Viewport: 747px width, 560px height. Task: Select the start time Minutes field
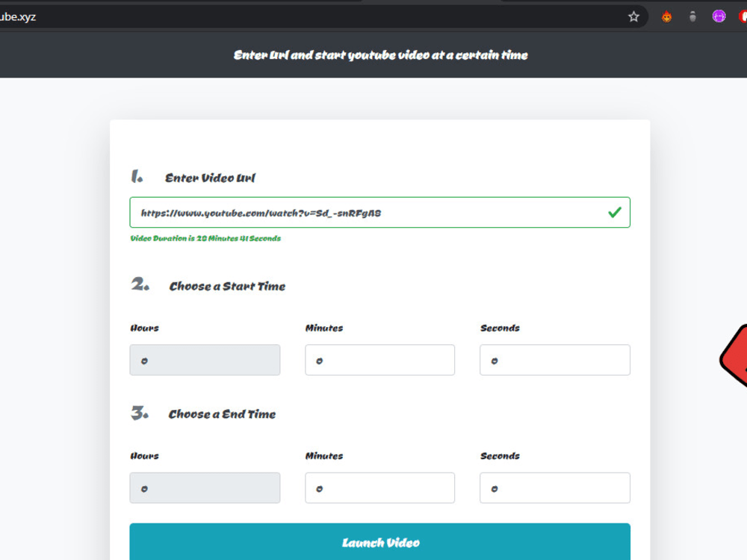click(379, 360)
